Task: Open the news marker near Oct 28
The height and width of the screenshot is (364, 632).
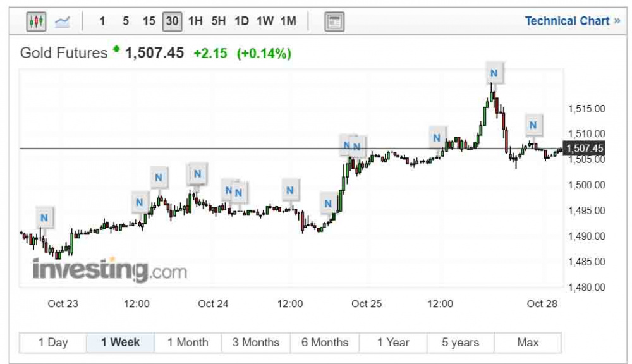Action: (x=533, y=125)
